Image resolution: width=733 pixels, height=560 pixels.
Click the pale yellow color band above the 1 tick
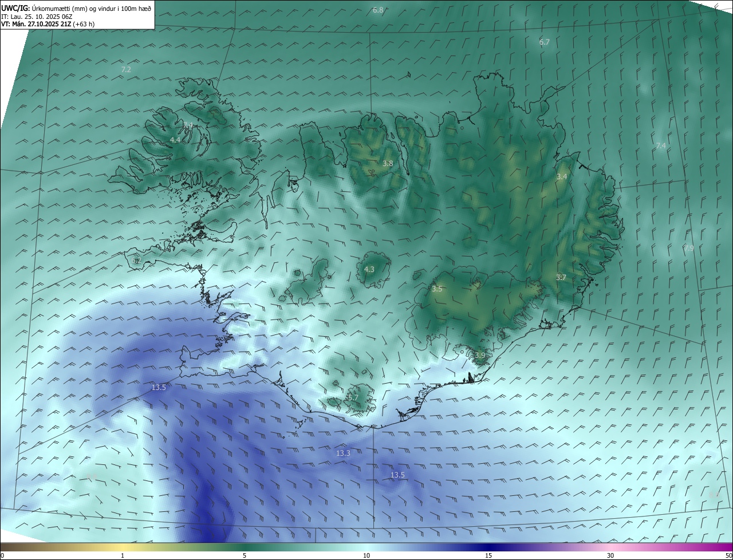click(x=123, y=547)
